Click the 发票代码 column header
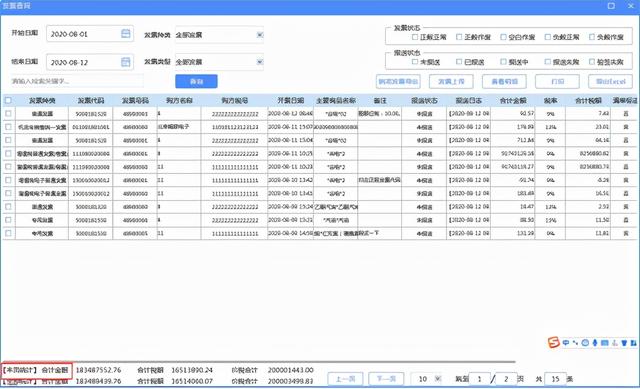This screenshot has height=389, width=640. 91,100
